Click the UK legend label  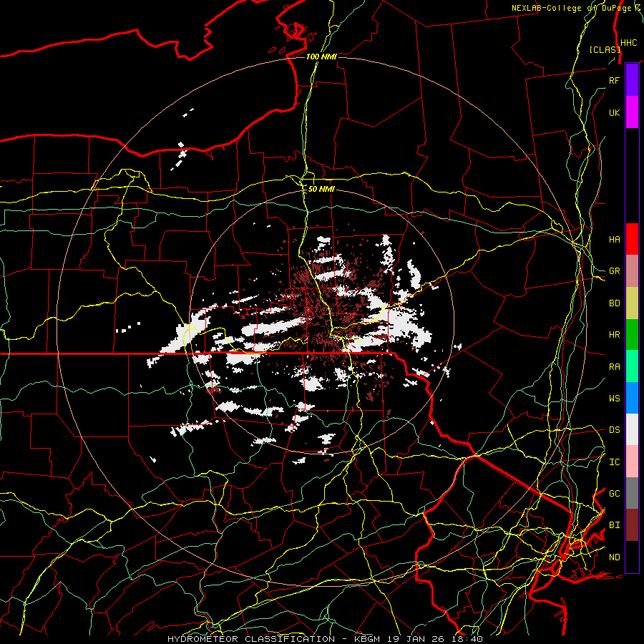tap(614, 112)
